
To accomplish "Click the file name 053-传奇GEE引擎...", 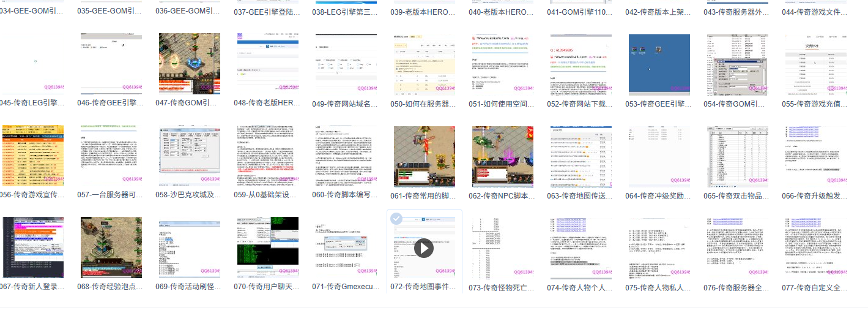I will click(x=658, y=104).
